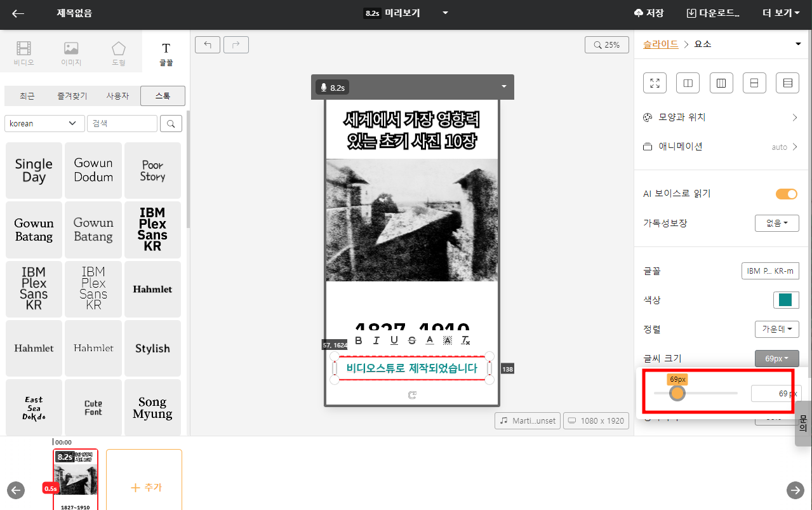Click the 다운로드 button

pyautogui.click(x=713, y=13)
